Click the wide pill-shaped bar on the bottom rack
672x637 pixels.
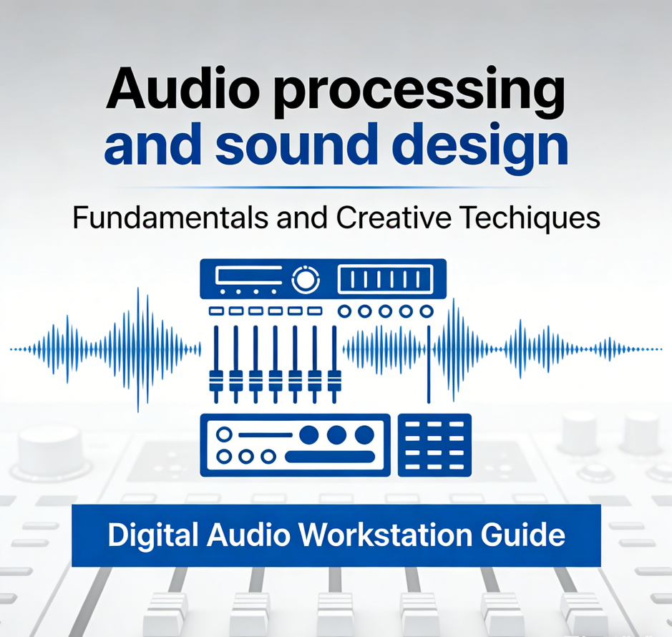pyautogui.click(x=330, y=457)
